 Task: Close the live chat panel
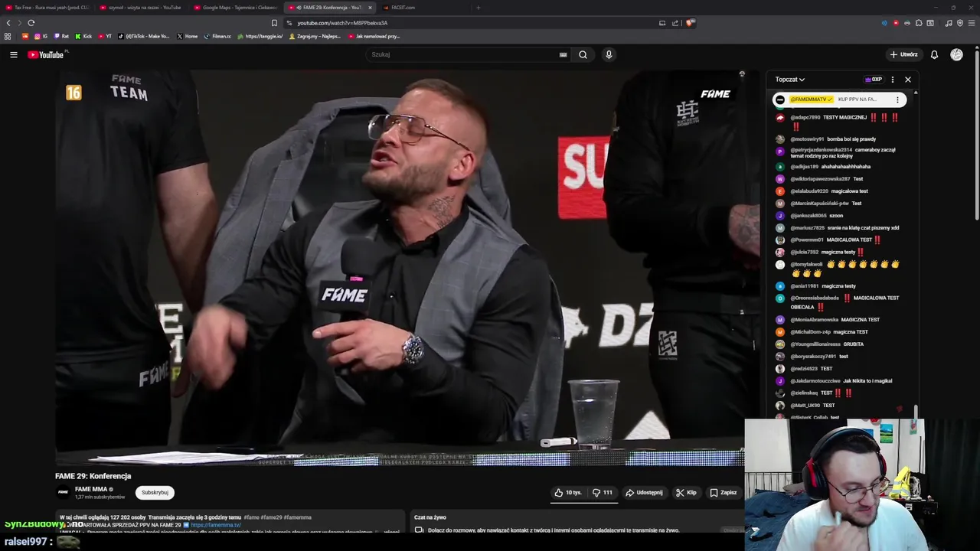(908, 80)
